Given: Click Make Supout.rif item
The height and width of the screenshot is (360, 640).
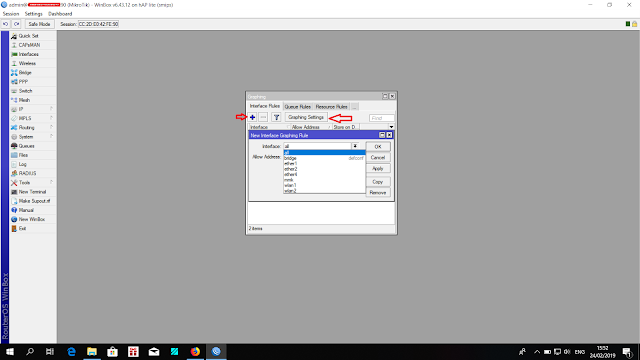Looking at the screenshot, I should click(33, 201).
